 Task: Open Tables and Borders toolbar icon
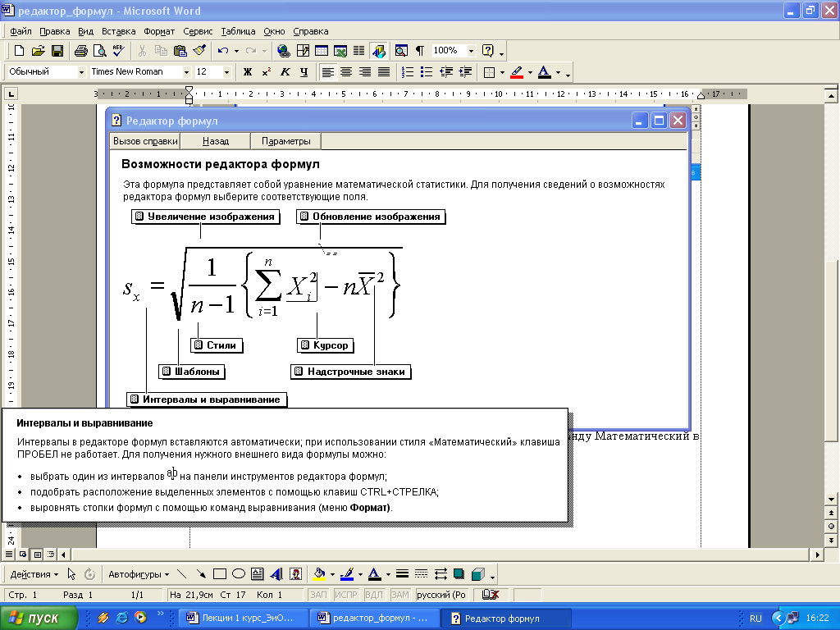pos(303,51)
